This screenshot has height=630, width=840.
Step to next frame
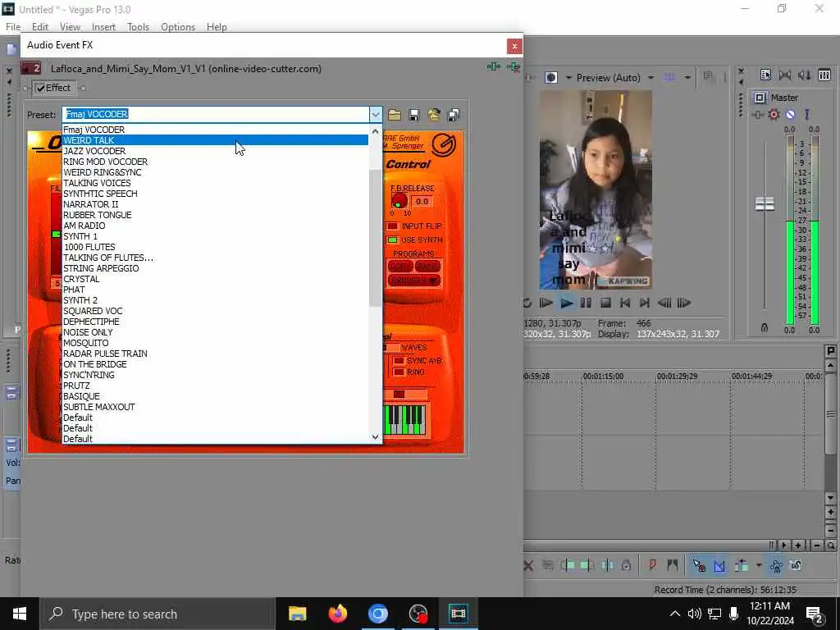point(684,303)
